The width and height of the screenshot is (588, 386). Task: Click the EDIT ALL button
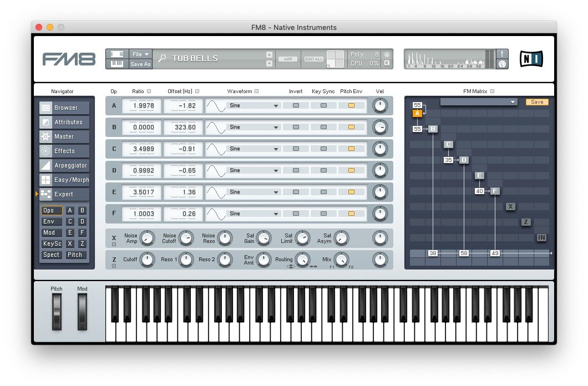click(x=313, y=59)
